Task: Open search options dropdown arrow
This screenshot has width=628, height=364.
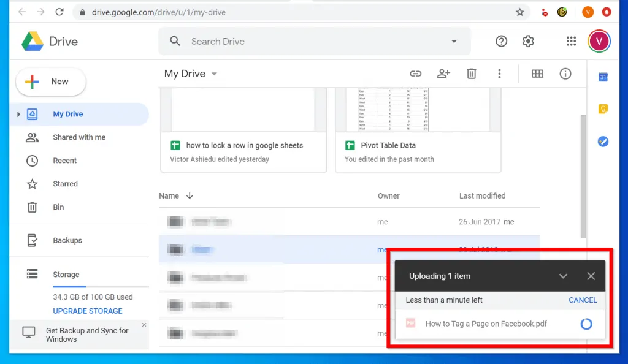Action: [x=454, y=41]
